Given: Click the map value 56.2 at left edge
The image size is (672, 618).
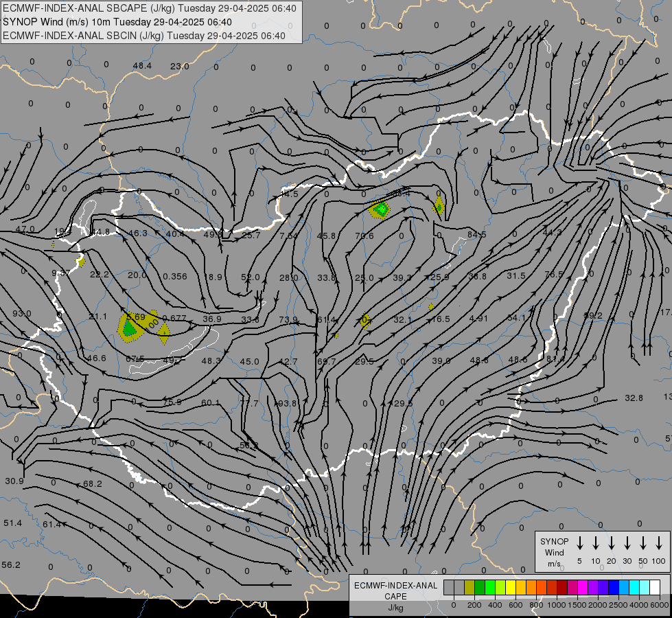Looking at the screenshot, I should tap(11, 565).
